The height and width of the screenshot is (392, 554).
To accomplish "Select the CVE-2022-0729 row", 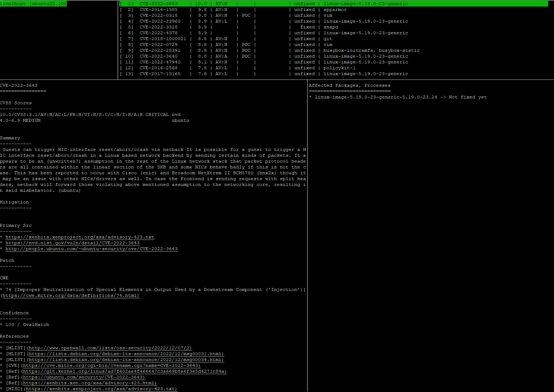I will tap(334, 44).
